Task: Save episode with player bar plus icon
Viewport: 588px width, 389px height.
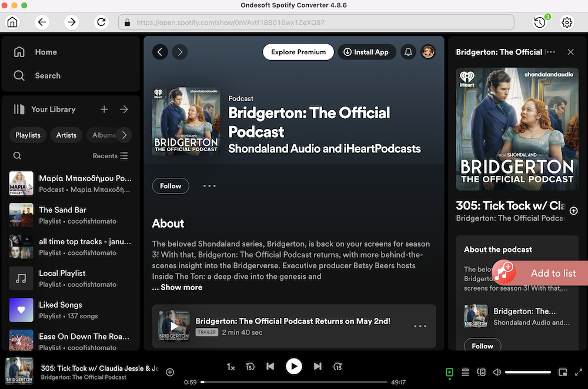Action: (x=170, y=372)
